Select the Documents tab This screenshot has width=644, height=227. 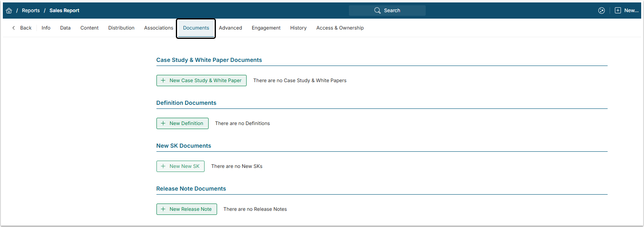coord(196,28)
